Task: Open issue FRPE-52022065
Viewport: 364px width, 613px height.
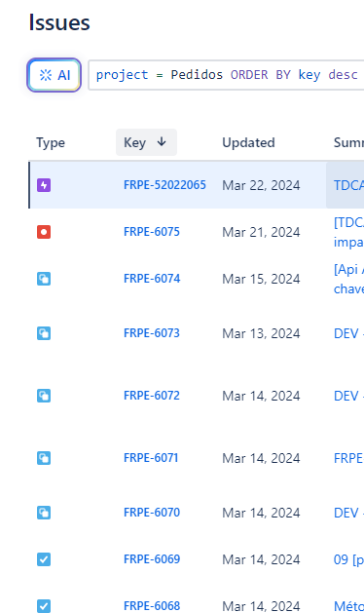Action: (164, 185)
